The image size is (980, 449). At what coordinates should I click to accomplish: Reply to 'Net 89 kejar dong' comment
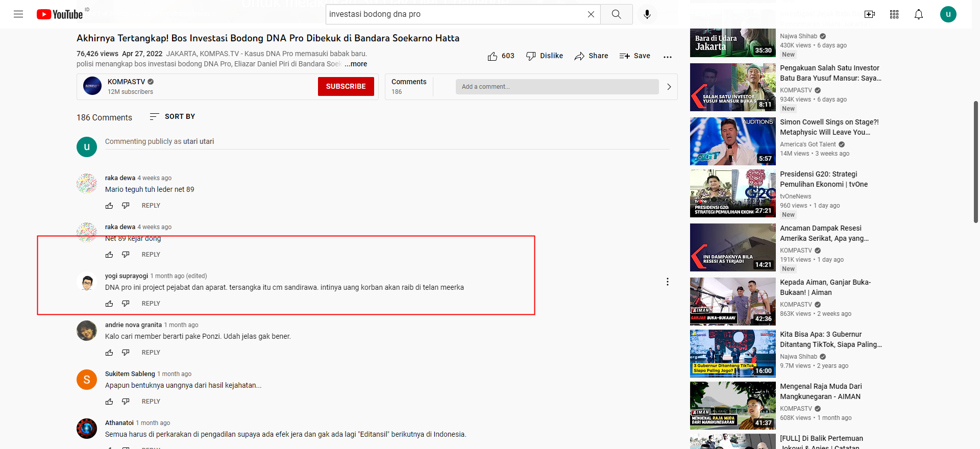[151, 255]
